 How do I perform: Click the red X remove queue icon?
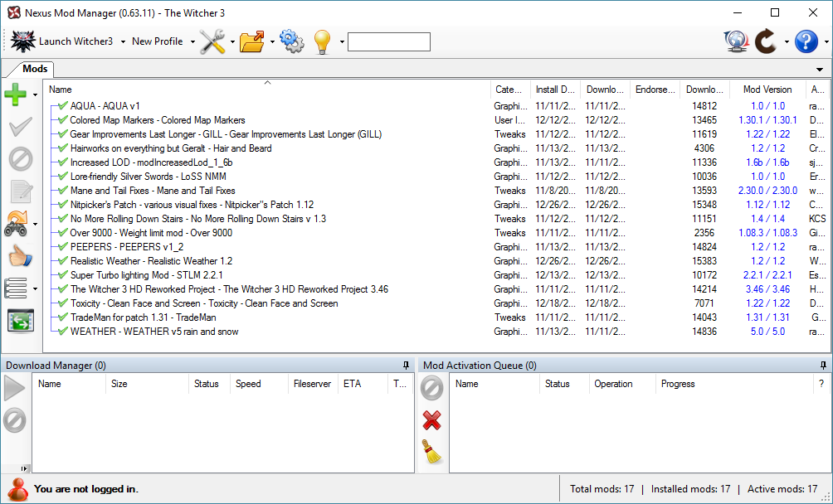pos(432,420)
